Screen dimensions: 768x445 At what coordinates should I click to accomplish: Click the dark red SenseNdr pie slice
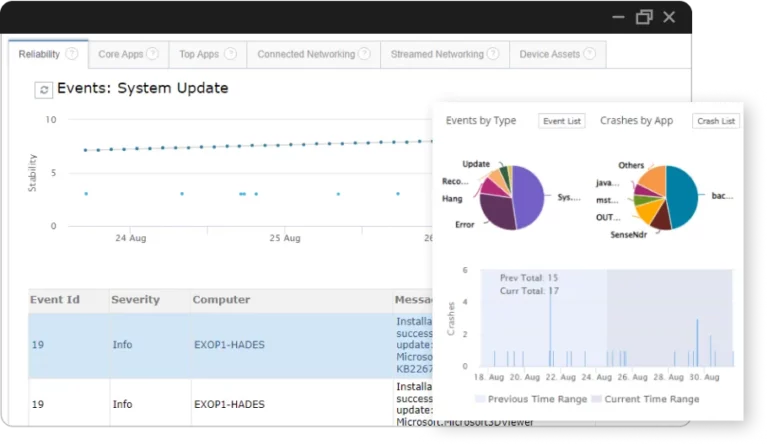[x=662, y=217]
